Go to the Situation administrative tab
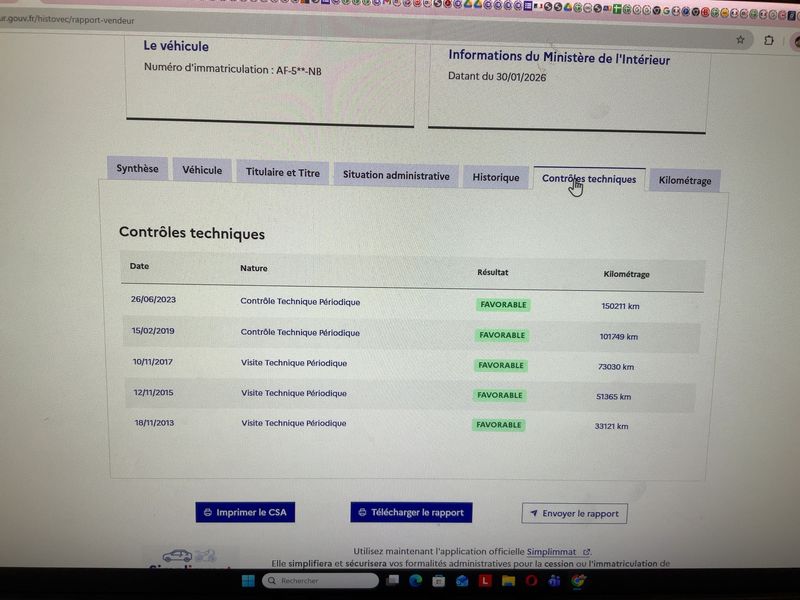The image size is (800, 600). click(396, 176)
